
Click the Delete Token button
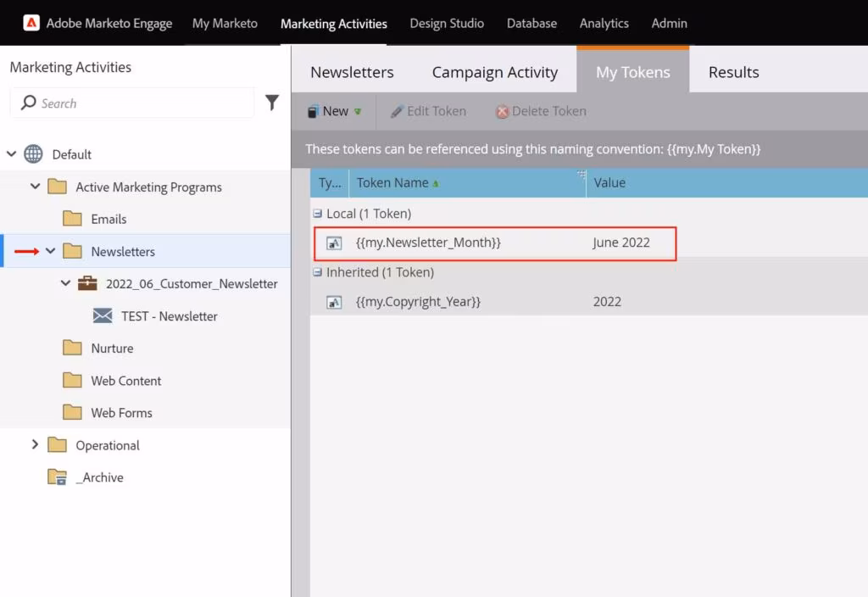541,111
